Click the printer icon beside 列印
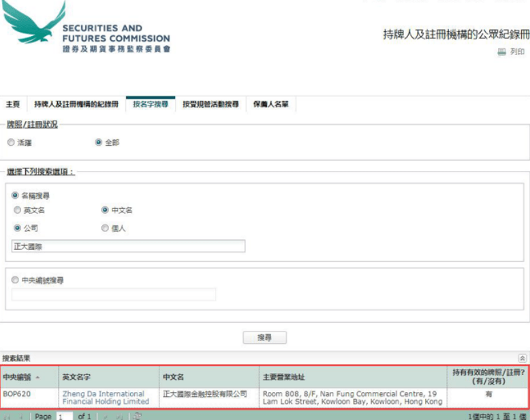The height and width of the screenshot is (420, 530). point(501,52)
